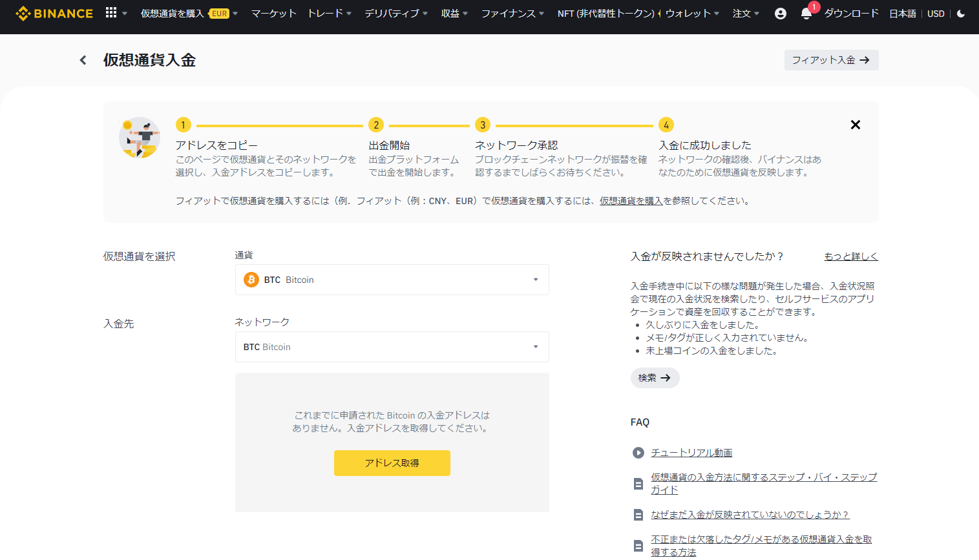Screen dimensions: 979x560
Task: Click document icon beside なぜまだ入金が反映 FAQ
Action: (638, 515)
